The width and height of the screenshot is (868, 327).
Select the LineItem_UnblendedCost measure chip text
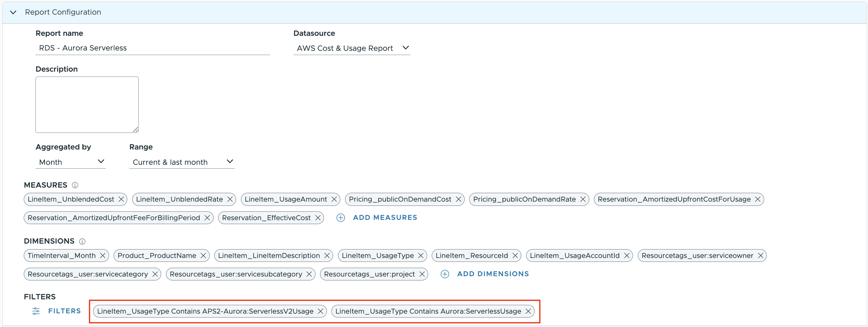(x=71, y=199)
